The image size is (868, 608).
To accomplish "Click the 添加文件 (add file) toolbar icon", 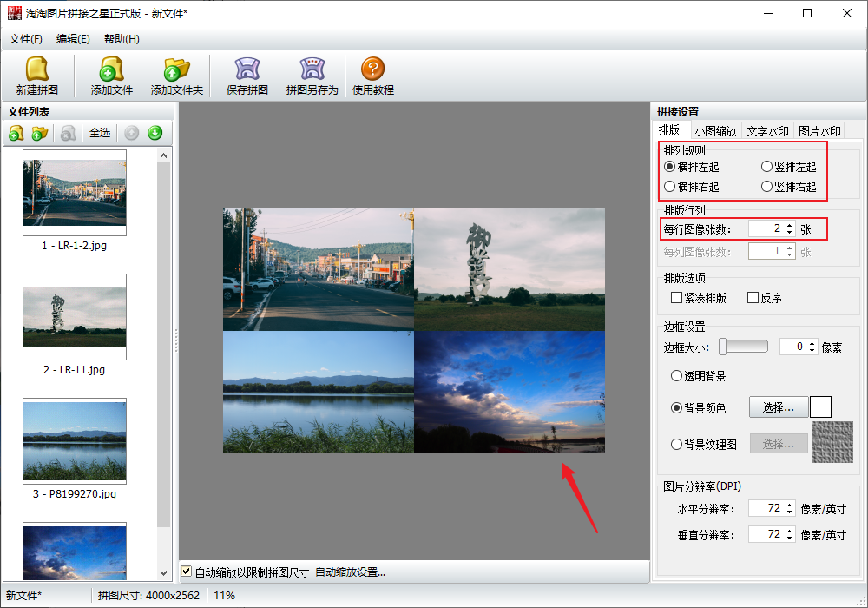I will point(112,70).
